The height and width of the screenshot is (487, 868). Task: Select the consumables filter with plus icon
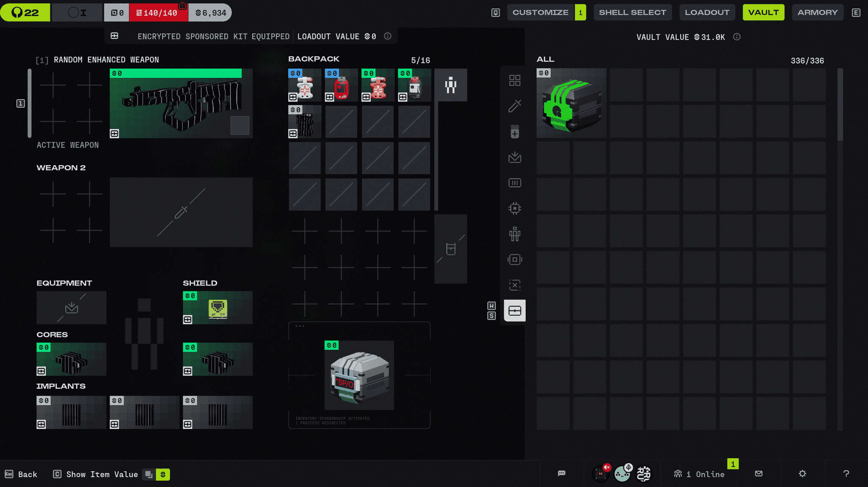coord(515,132)
